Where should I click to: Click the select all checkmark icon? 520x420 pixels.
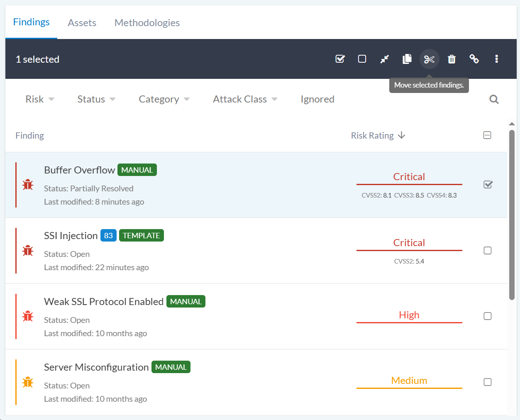point(340,59)
